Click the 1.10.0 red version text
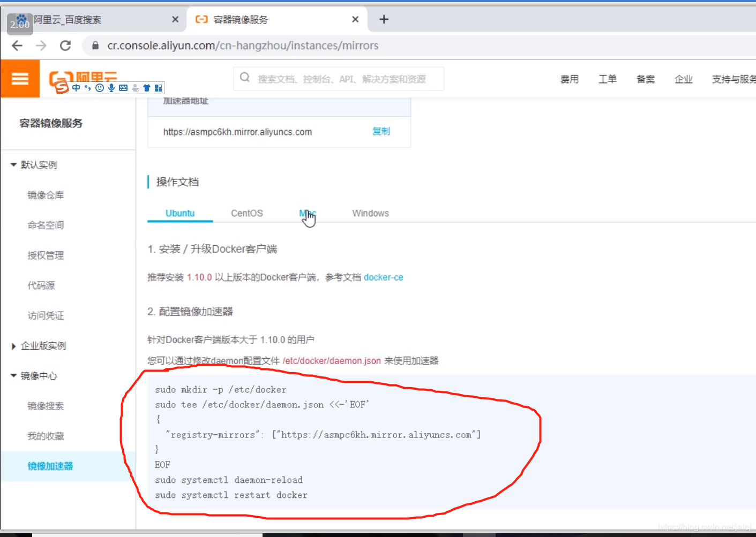The height and width of the screenshot is (537, 756). click(x=199, y=277)
